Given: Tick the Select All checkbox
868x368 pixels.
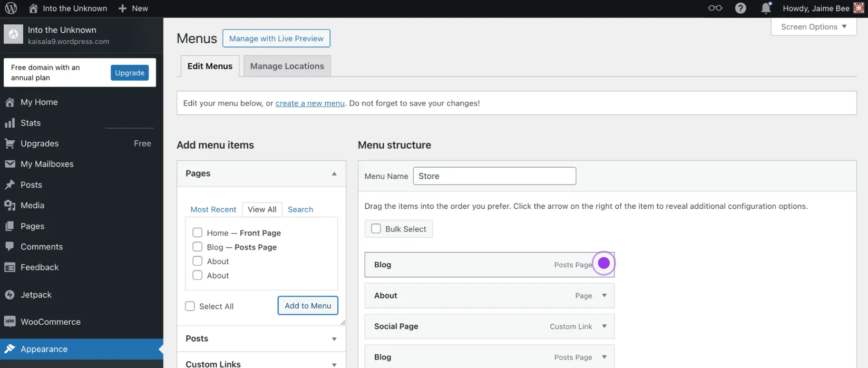Looking at the screenshot, I should click(x=190, y=306).
